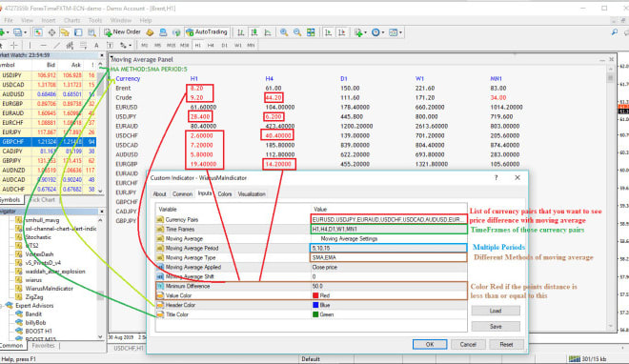Collapse the Expert Advisors tree node
The height and width of the screenshot is (364, 629).
pyautogui.click(x=2, y=306)
